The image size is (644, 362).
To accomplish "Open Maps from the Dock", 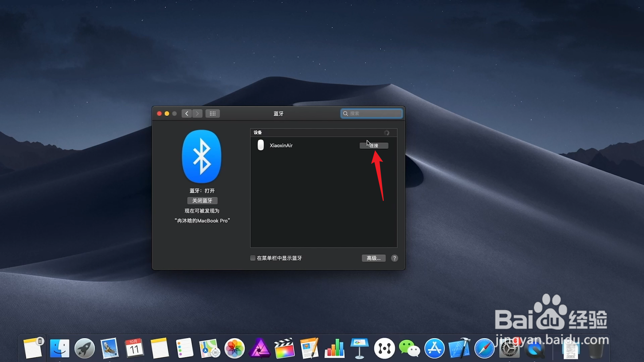I will tap(209, 348).
